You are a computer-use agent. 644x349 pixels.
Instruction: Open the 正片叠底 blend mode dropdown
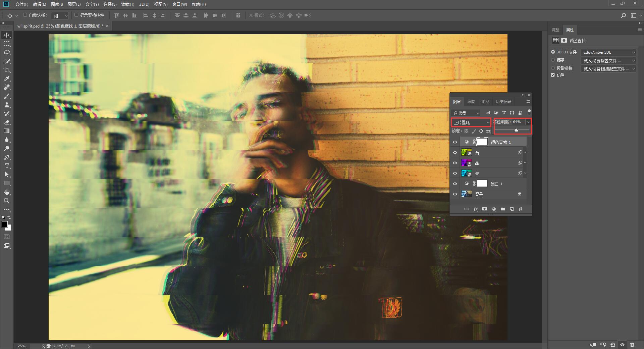tap(471, 122)
